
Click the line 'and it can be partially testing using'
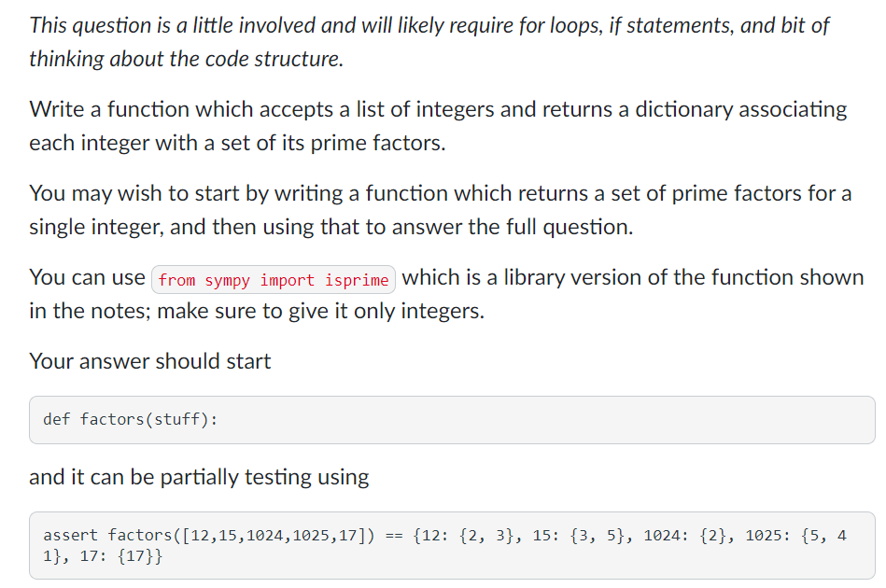coord(199,477)
